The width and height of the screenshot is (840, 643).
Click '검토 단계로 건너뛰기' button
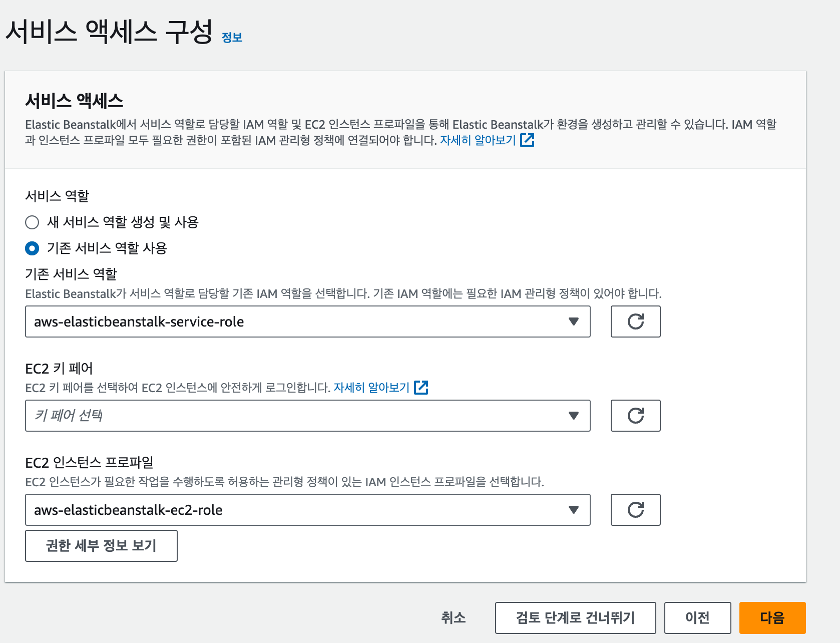tap(576, 618)
